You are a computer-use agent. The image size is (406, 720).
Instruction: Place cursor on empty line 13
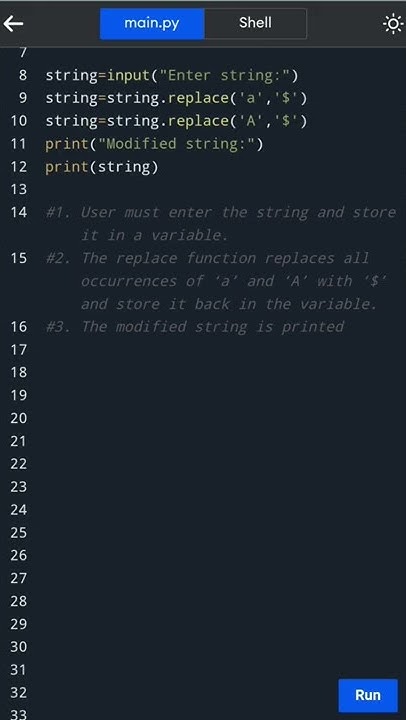coord(220,189)
